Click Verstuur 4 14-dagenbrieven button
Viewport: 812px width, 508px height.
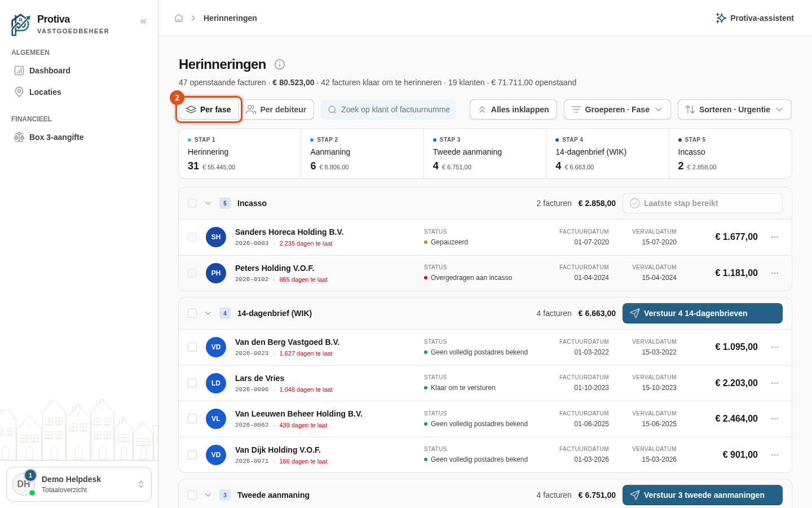point(703,313)
